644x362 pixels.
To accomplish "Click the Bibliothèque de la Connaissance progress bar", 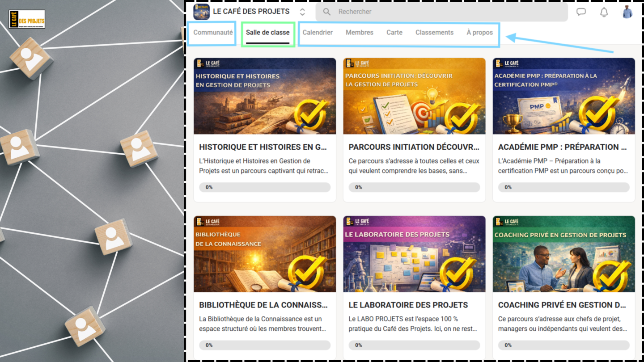I will [x=265, y=345].
